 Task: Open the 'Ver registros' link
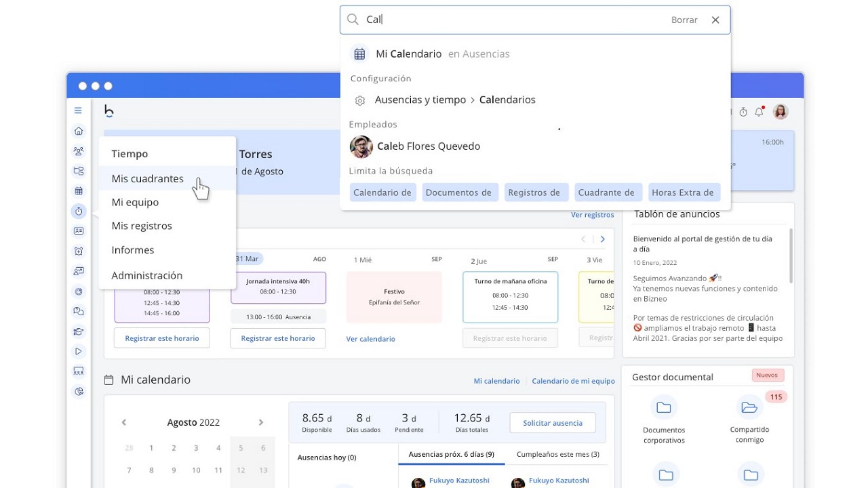(592, 215)
